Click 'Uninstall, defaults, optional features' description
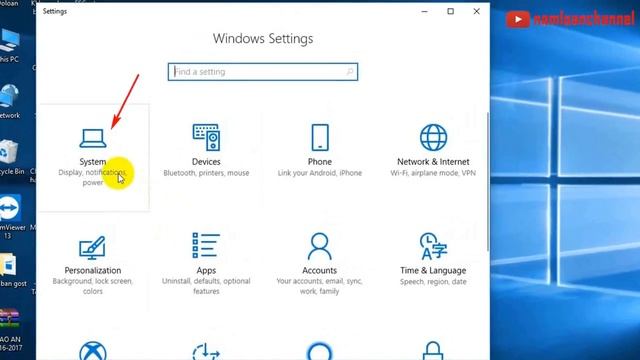Viewport: 640px width, 360px height. 206,286
